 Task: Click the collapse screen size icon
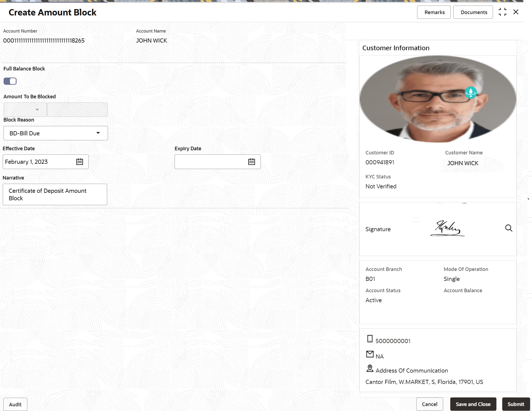[502, 12]
